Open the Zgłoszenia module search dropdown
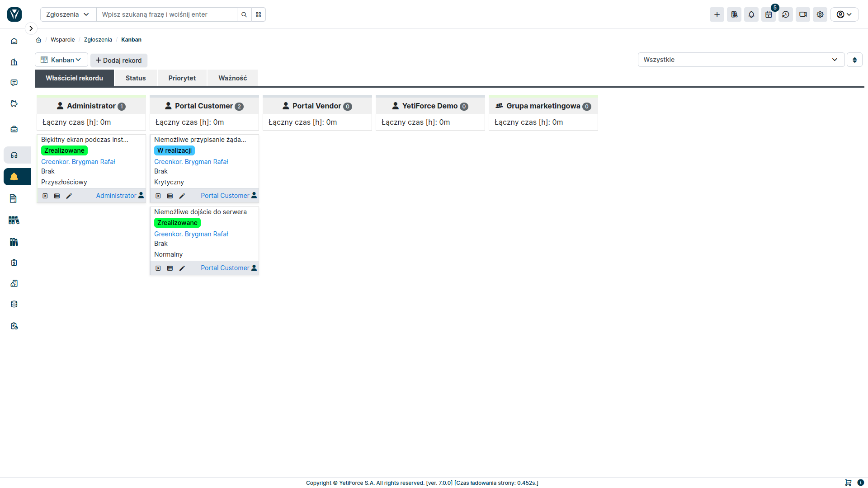This screenshot has width=868, height=488. point(68,14)
